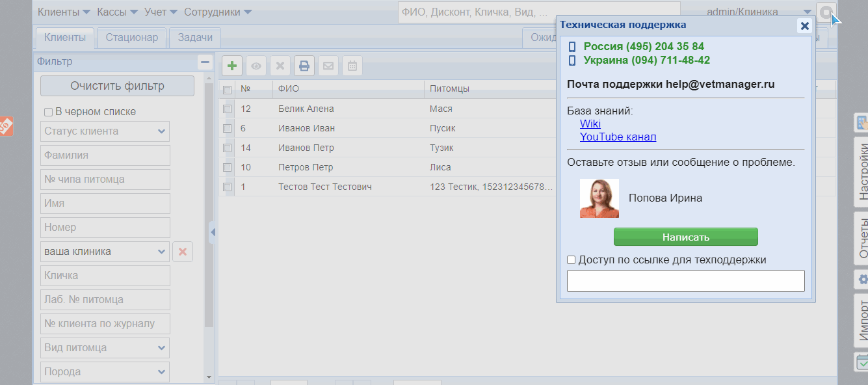Enable the 'В черном списке' checkbox
This screenshot has height=385, width=868.
click(48, 112)
